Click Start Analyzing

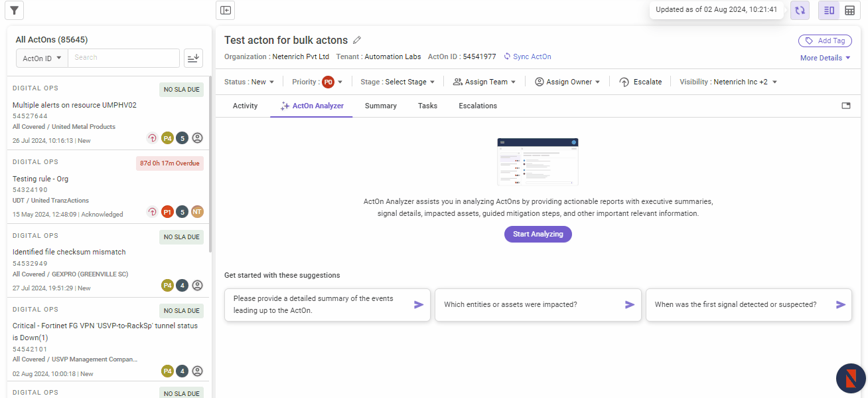[538, 234]
